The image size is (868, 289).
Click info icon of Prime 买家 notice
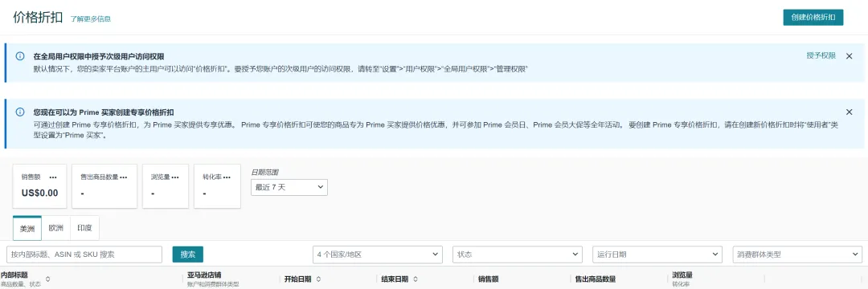pyautogui.click(x=20, y=112)
